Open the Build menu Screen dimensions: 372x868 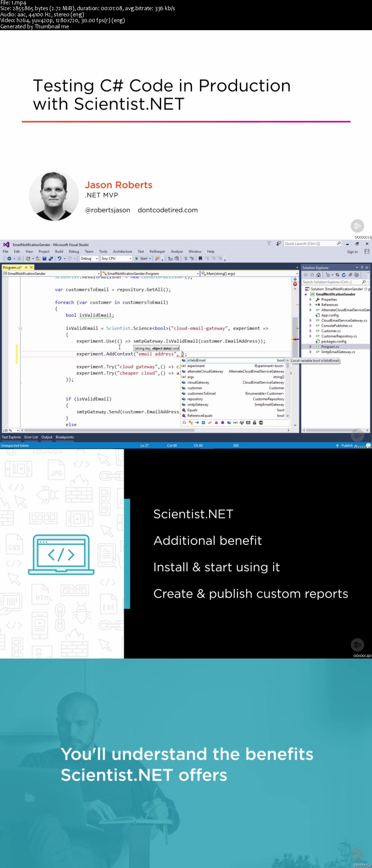(59, 252)
